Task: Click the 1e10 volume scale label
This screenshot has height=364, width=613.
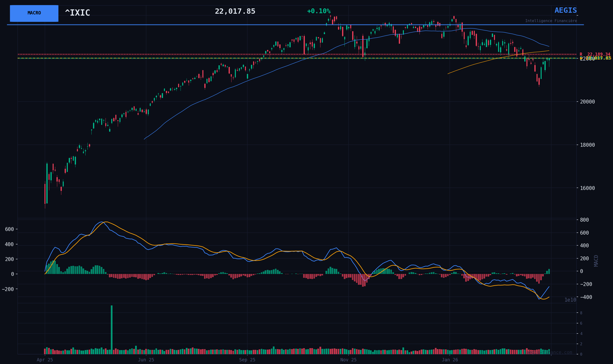Action: click(570, 300)
